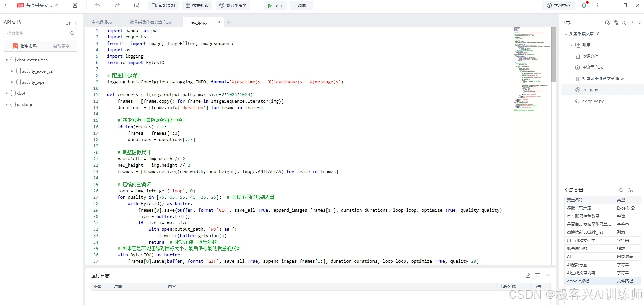Click the code minimap preview
The width and height of the screenshot is (644, 305).
pos(532,69)
